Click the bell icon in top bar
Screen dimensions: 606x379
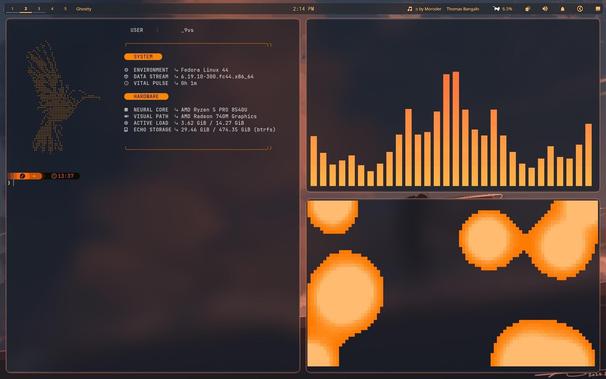(x=563, y=9)
